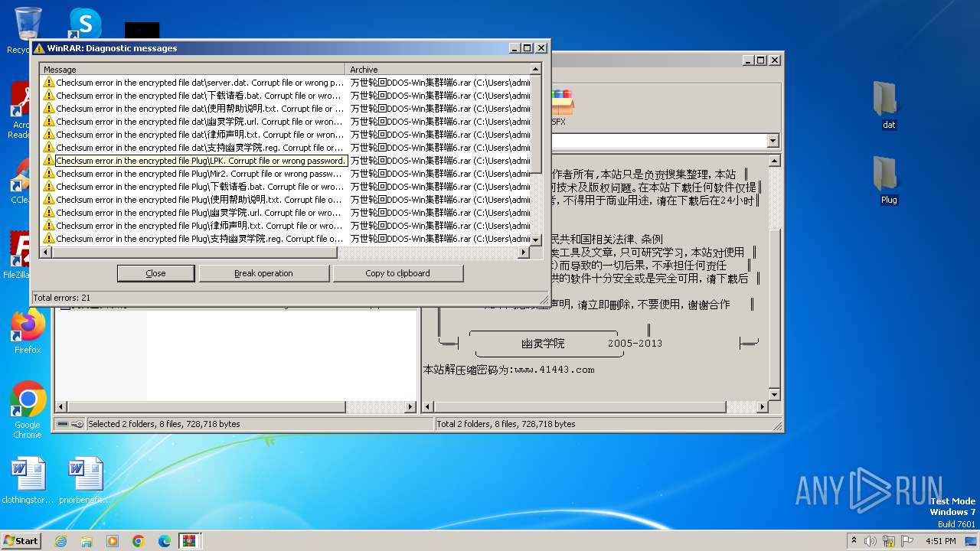Viewport: 980px width, 551px height.
Task: Click the Total errors: 21 status text
Action: [x=62, y=297]
